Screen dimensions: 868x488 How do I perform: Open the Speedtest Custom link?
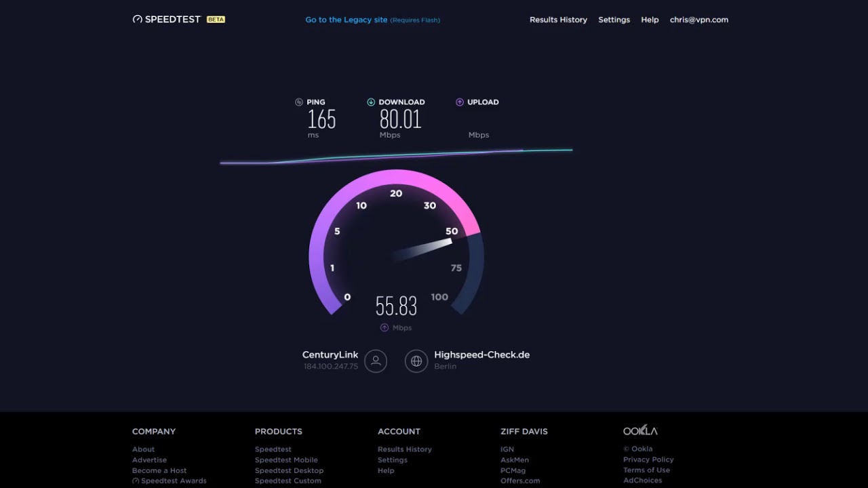click(288, 481)
